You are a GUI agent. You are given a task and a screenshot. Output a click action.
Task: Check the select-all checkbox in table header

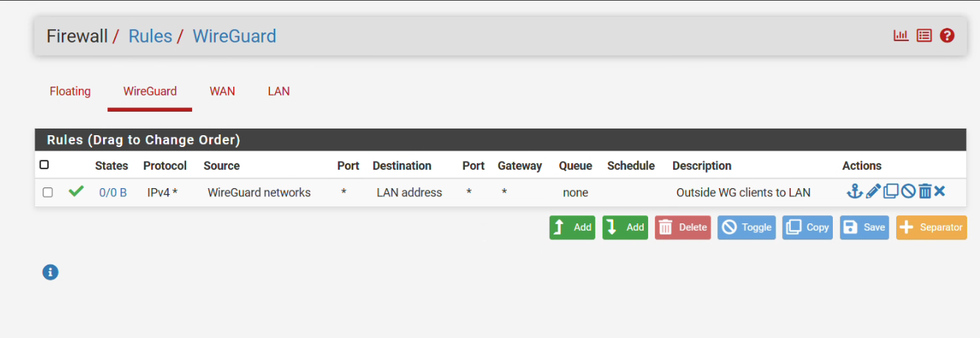pyautogui.click(x=44, y=165)
